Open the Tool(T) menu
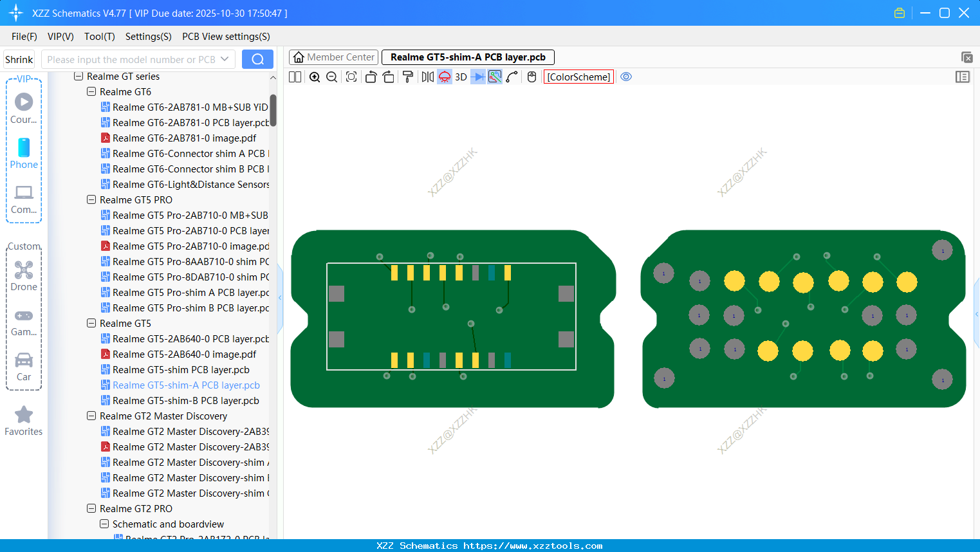980x552 pixels. (x=99, y=37)
